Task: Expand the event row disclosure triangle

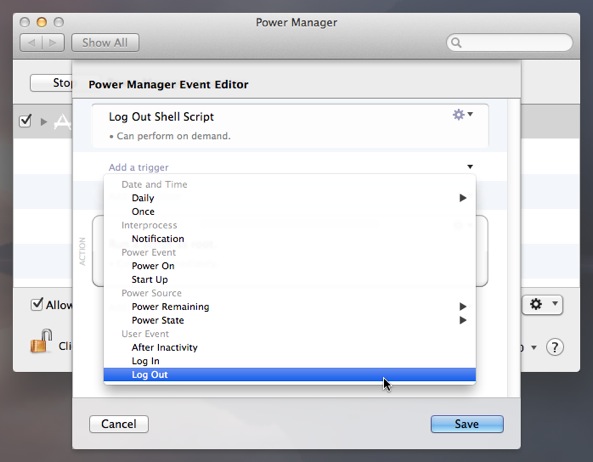Action: pos(44,122)
